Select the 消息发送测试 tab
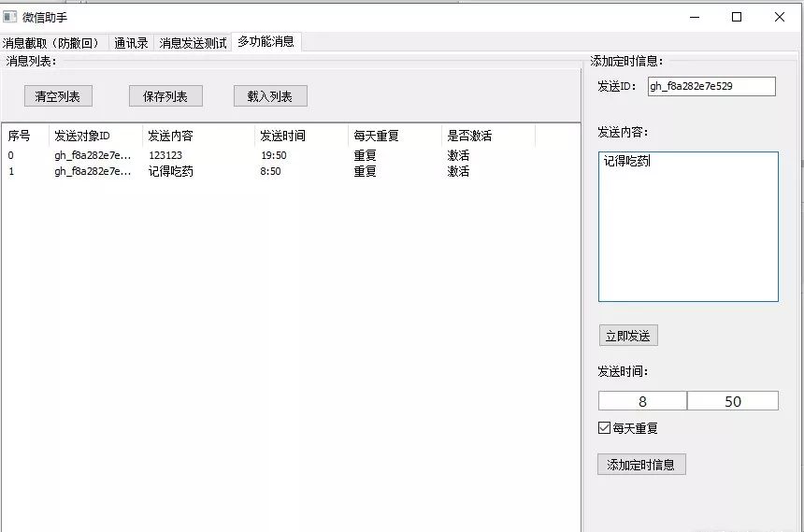 pyautogui.click(x=193, y=43)
